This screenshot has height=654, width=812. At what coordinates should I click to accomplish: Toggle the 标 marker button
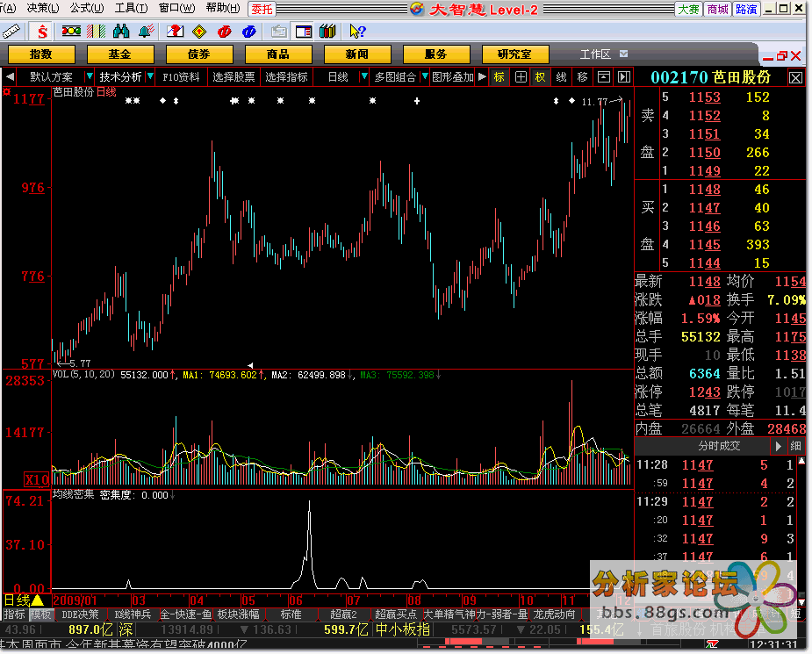[x=499, y=77]
